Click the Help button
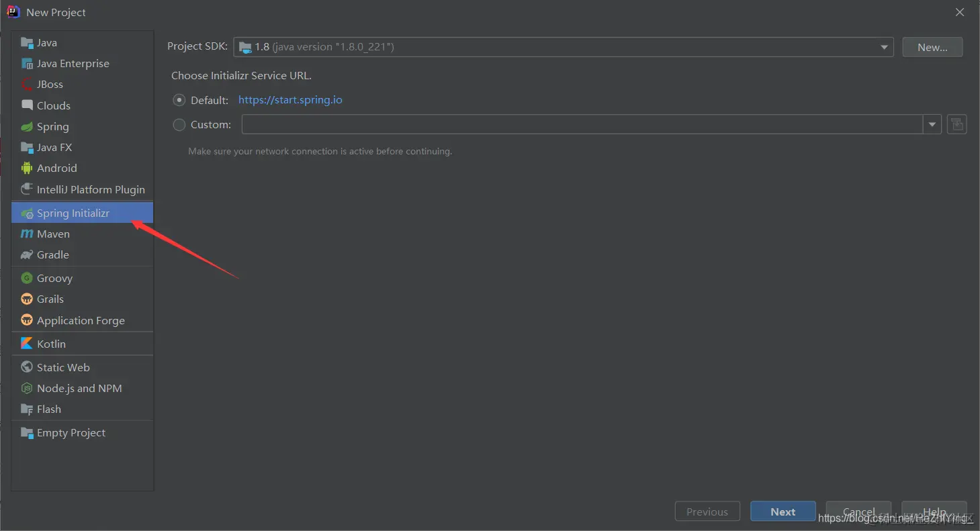 [934, 512]
